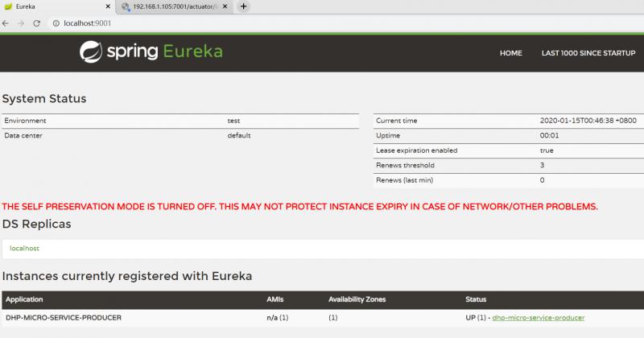Click the Uptime label
This screenshot has width=644, height=338.
click(388, 135)
